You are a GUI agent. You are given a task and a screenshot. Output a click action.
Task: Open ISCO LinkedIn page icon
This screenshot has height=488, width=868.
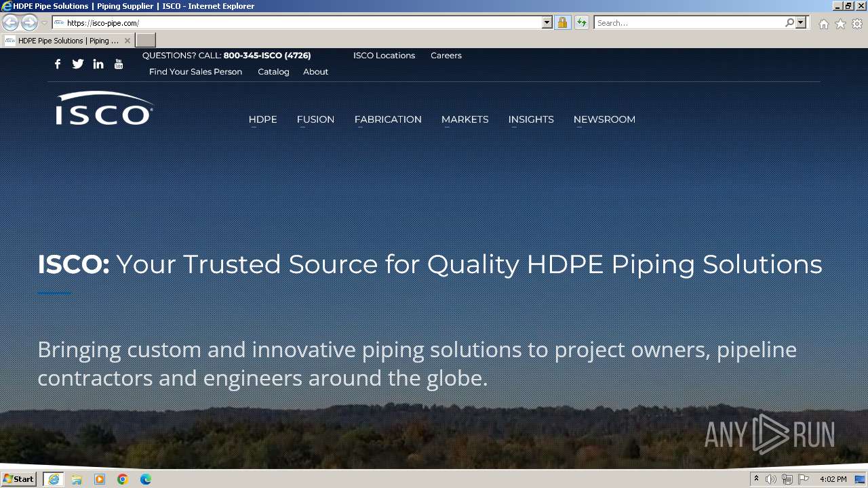[x=98, y=64]
